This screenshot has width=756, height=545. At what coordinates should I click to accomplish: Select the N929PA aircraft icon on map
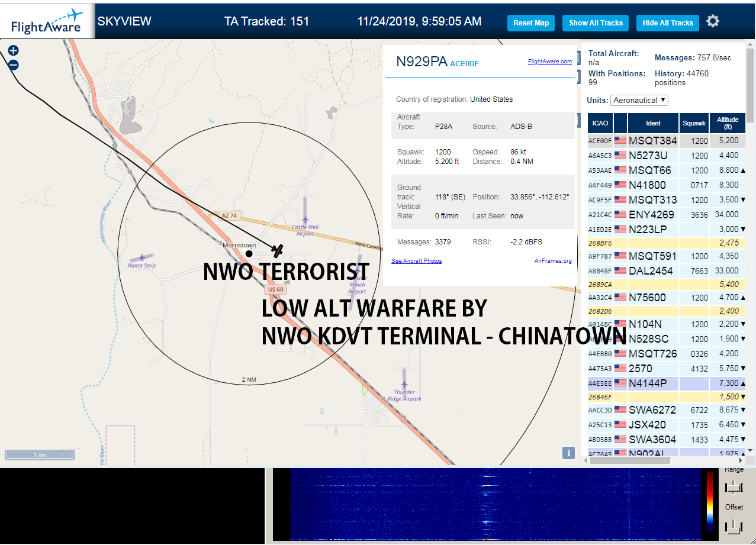[278, 250]
